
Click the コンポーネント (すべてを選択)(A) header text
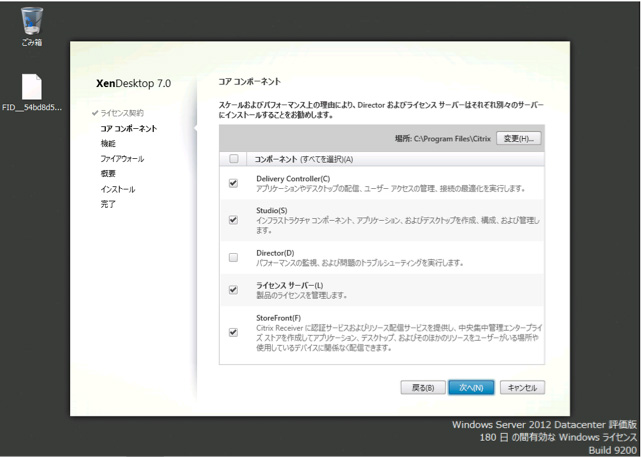click(304, 159)
